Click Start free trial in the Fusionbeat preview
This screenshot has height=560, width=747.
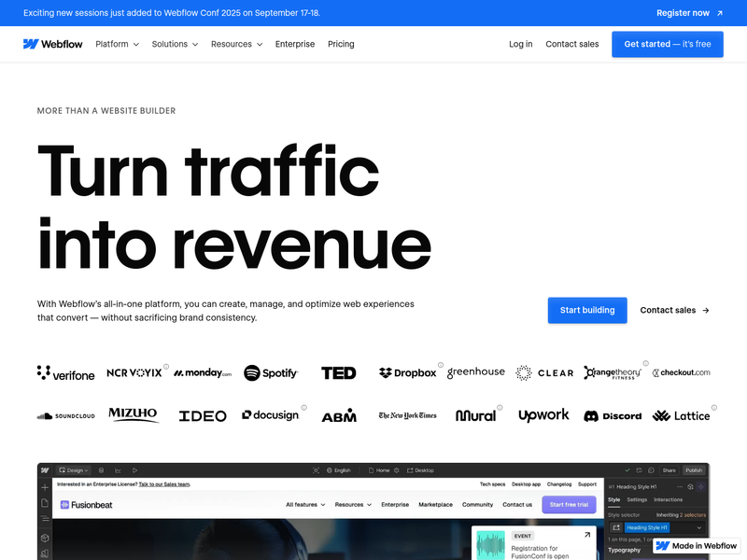(x=569, y=505)
